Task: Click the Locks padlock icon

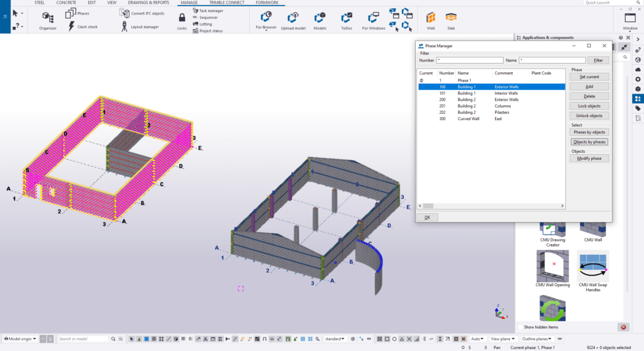Action: tap(182, 18)
